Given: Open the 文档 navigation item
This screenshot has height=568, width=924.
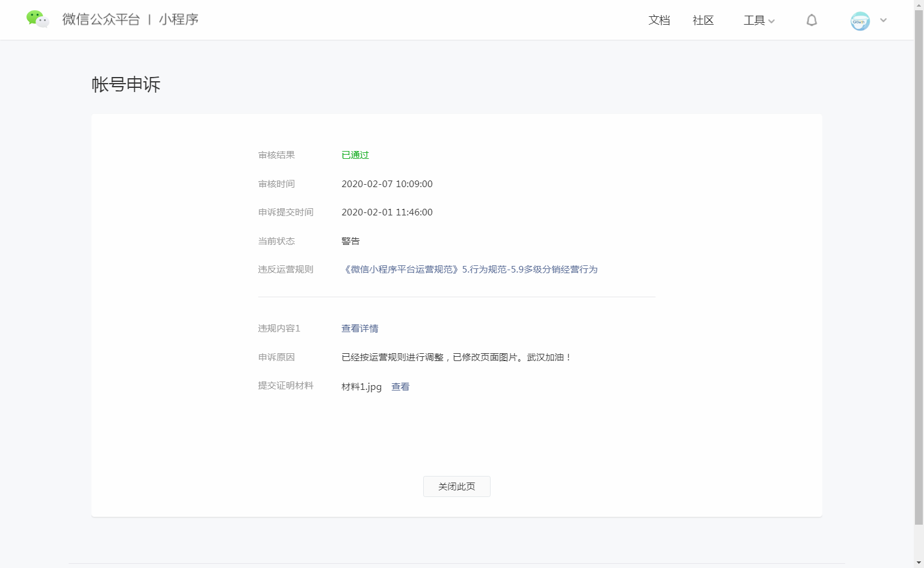Looking at the screenshot, I should point(659,20).
